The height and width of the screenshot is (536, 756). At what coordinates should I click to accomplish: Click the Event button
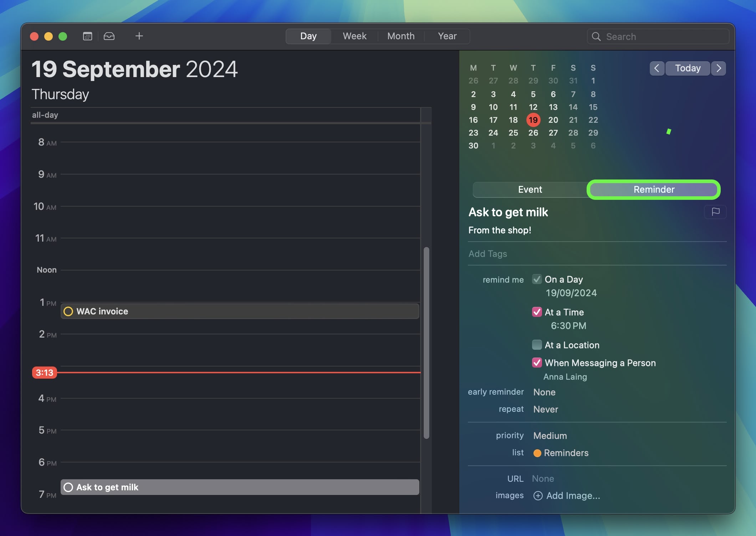530,189
